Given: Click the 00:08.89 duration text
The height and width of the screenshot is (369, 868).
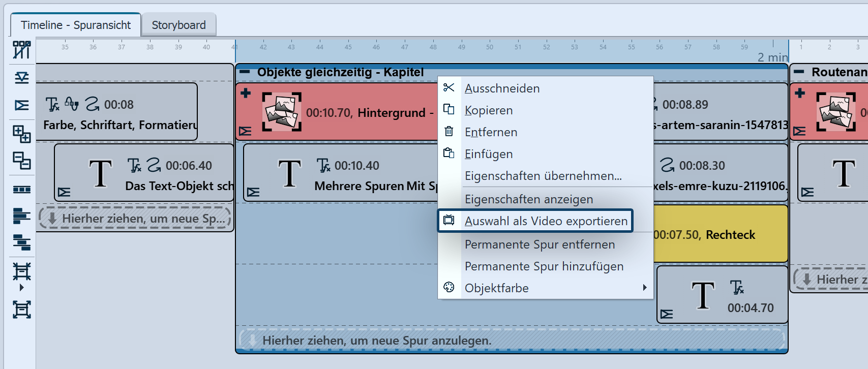Looking at the screenshot, I should point(685,105).
